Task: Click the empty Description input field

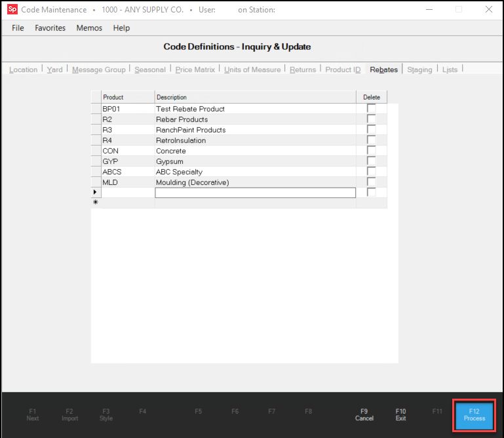Action: [x=255, y=193]
